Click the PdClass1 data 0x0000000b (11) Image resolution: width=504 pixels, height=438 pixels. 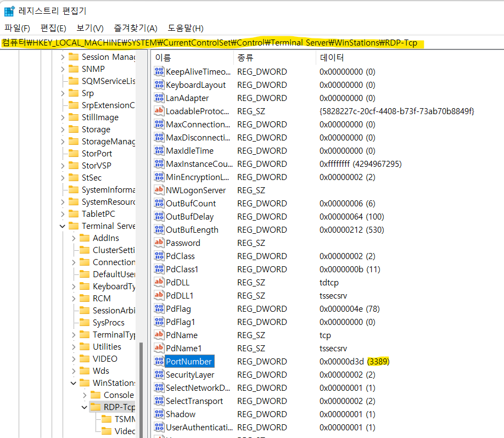coord(350,269)
